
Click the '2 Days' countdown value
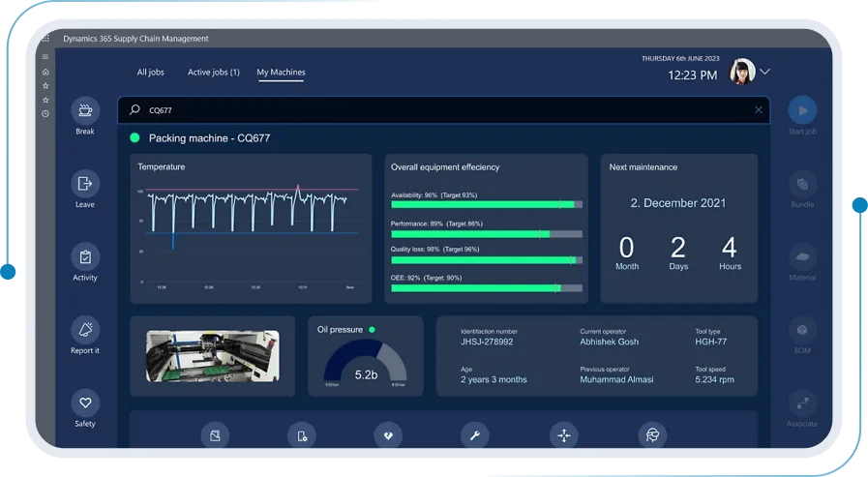point(678,253)
